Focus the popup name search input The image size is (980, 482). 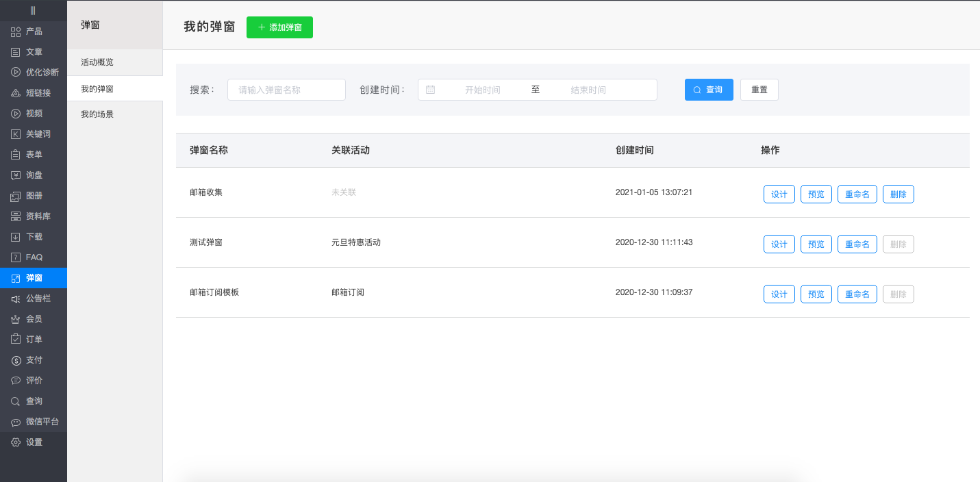(286, 90)
